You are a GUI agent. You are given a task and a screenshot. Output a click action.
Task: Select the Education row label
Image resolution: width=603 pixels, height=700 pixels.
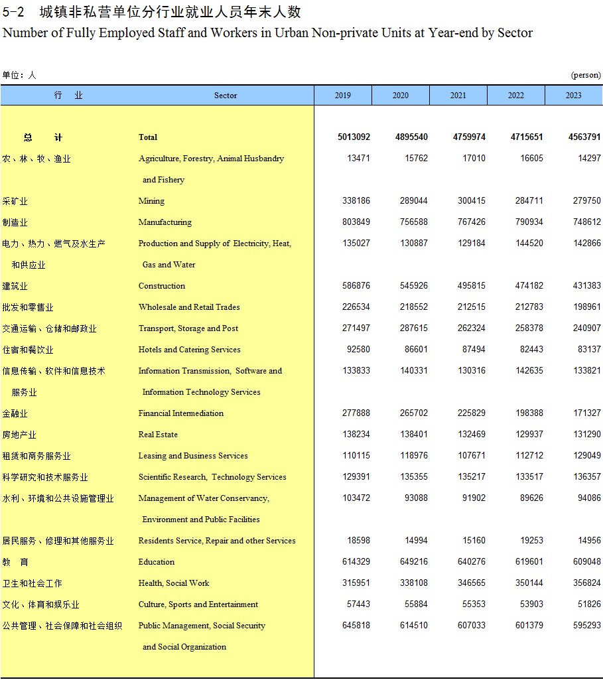click(x=156, y=561)
